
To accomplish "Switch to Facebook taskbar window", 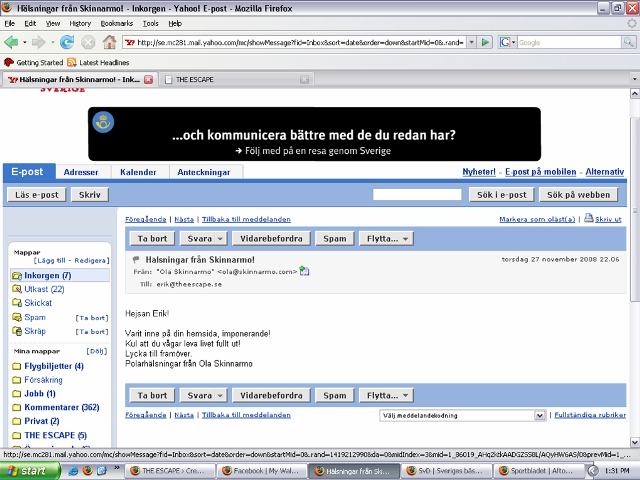I will coord(261,471).
